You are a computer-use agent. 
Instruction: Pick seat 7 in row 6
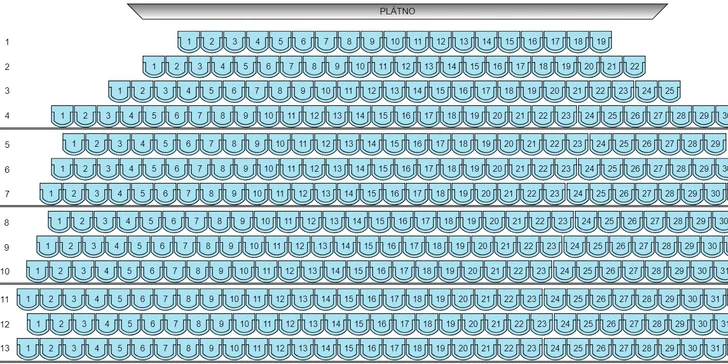coord(200,169)
